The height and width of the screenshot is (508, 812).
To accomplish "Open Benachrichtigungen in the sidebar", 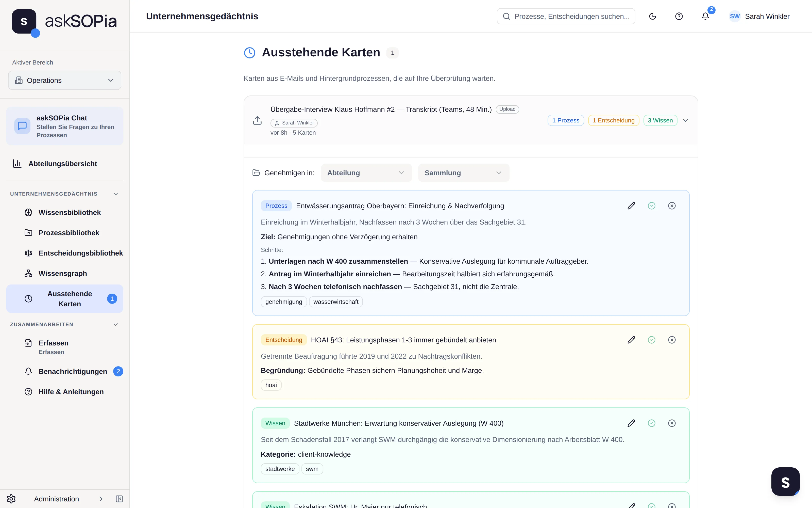I will pos(73,371).
